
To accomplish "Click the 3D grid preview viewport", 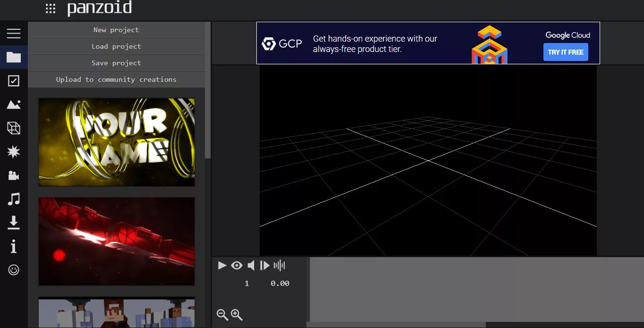I will [x=428, y=161].
